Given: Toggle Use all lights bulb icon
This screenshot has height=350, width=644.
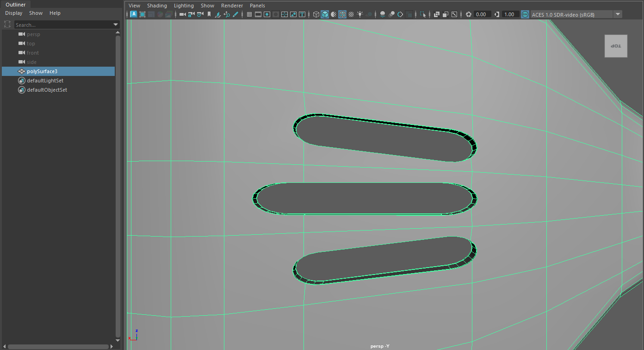Looking at the screenshot, I should 360,14.
